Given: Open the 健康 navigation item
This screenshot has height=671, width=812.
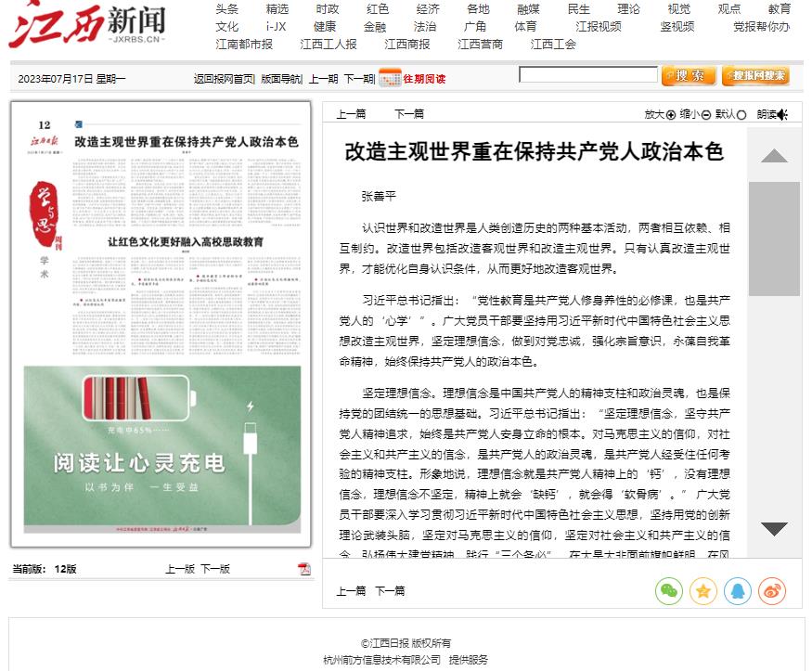Looking at the screenshot, I should click(325, 26).
